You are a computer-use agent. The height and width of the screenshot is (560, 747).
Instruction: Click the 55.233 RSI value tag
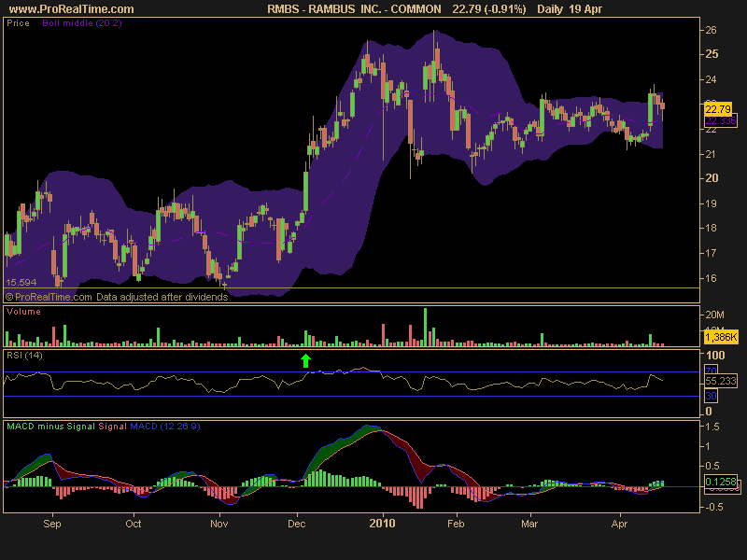pyautogui.click(x=721, y=381)
